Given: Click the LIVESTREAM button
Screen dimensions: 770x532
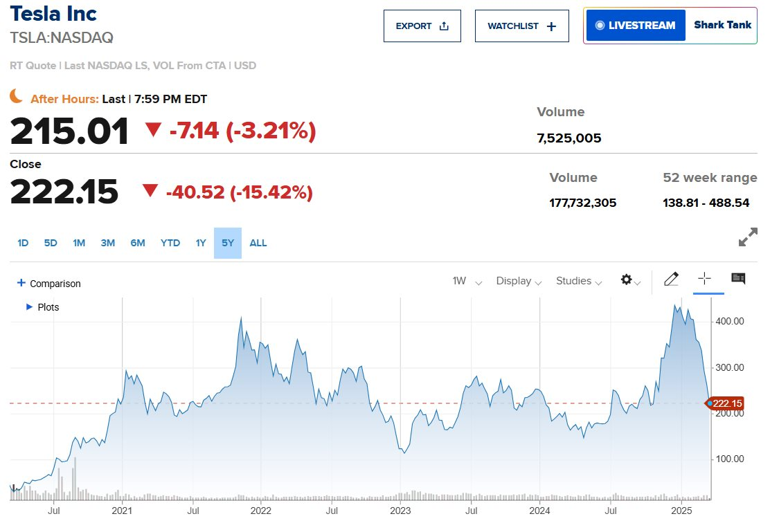Looking at the screenshot, I should point(635,26).
